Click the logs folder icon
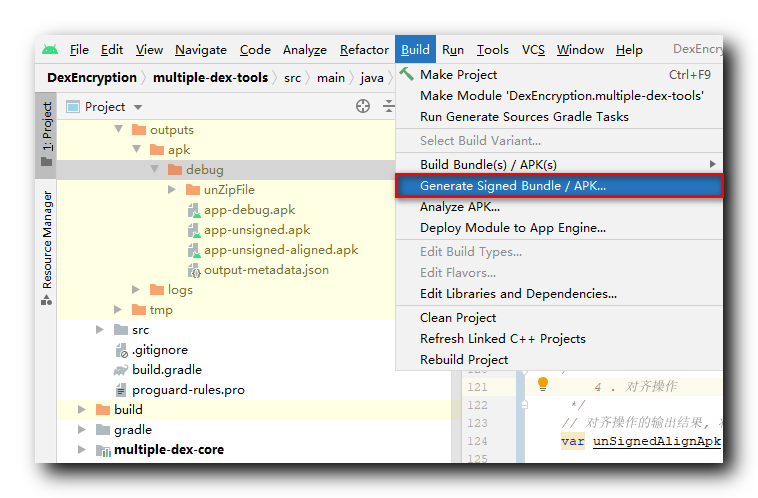 (157, 289)
